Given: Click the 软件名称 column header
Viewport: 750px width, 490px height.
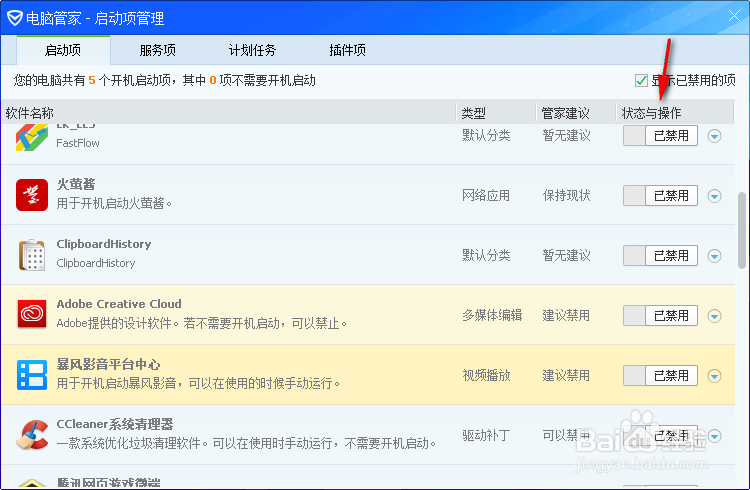Looking at the screenshot, I should click(30, 113).
